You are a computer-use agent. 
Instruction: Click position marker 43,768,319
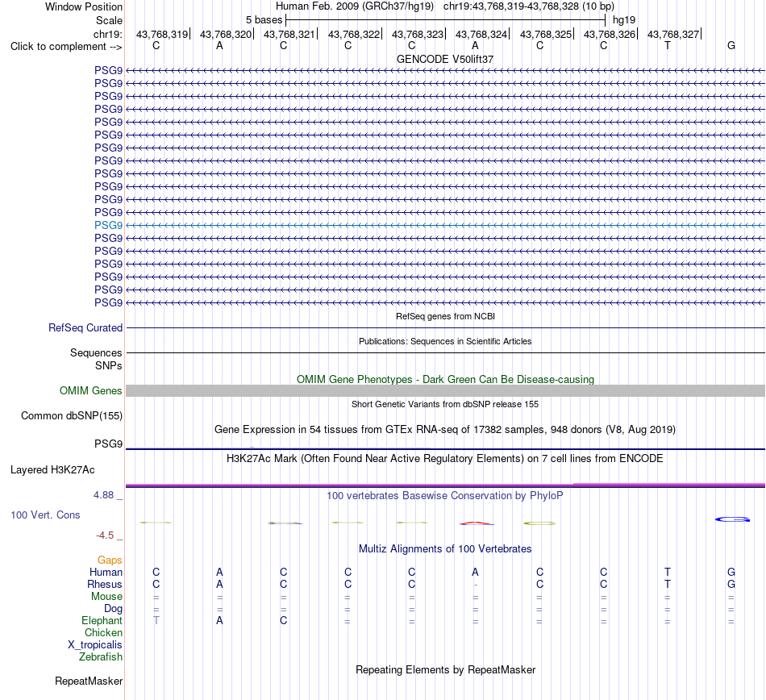click(162, 34)
